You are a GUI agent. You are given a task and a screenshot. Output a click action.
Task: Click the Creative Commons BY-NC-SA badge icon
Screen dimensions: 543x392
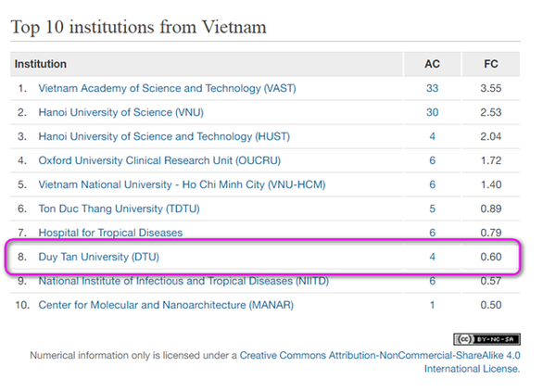[x=486, y=339]
